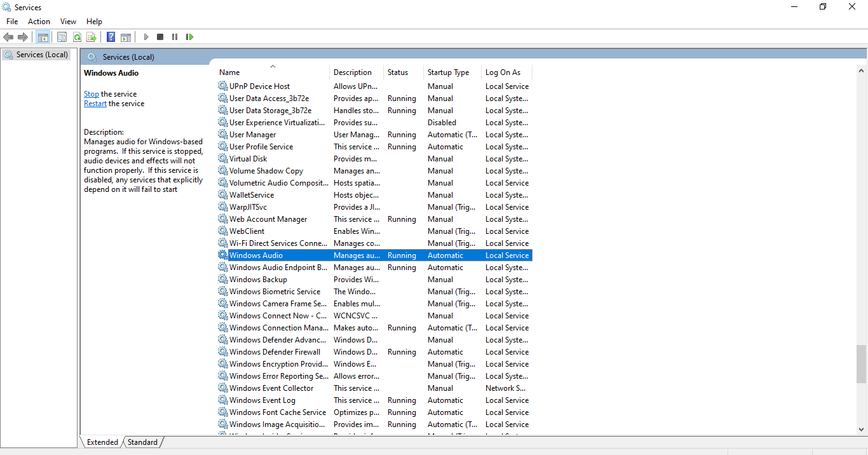This screenshot has width=868, height=455.
Task: Open the Help menu
Action: [x=94, y=22]
